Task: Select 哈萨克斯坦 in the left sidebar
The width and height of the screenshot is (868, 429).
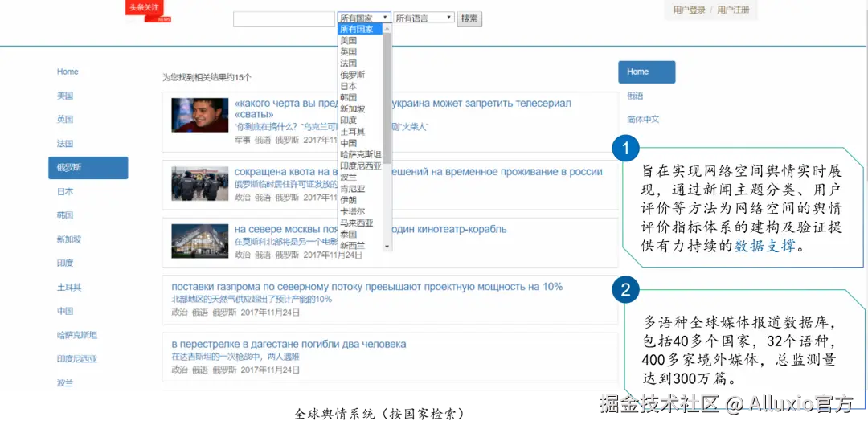Action: pos(77,335)
